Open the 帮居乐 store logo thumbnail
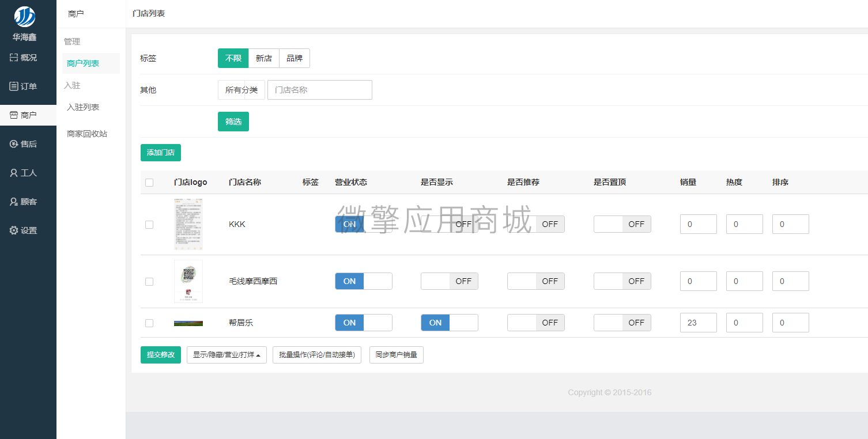The image size is (868, 439). 188,323
